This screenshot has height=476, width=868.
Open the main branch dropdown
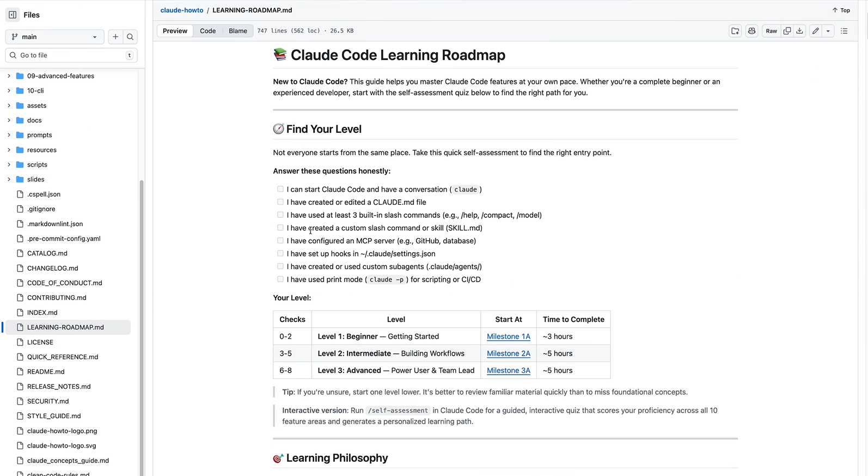[x=54, y=37]
